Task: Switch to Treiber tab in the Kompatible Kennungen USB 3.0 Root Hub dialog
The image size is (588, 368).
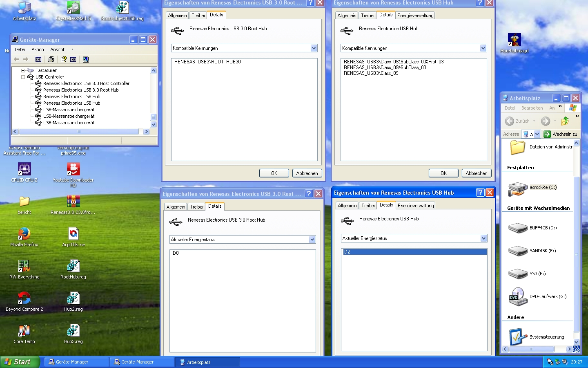Action: (x=198, y=16)
